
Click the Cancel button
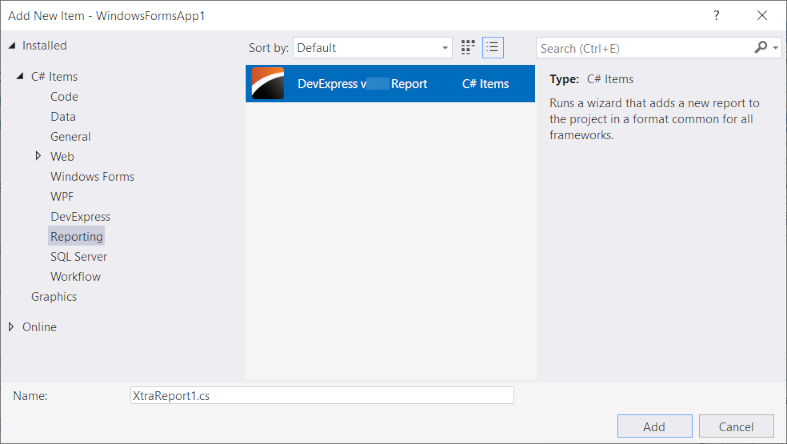click(x=736, y=426)
